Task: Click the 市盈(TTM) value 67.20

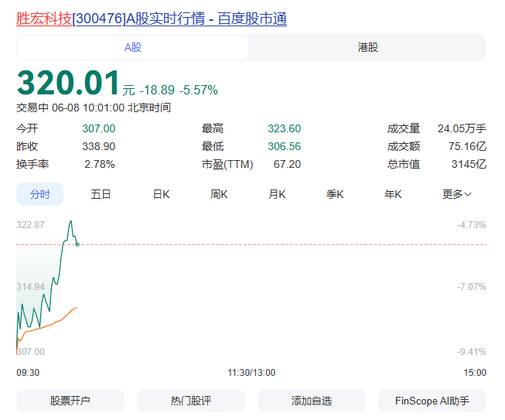Action: (287, 164)
